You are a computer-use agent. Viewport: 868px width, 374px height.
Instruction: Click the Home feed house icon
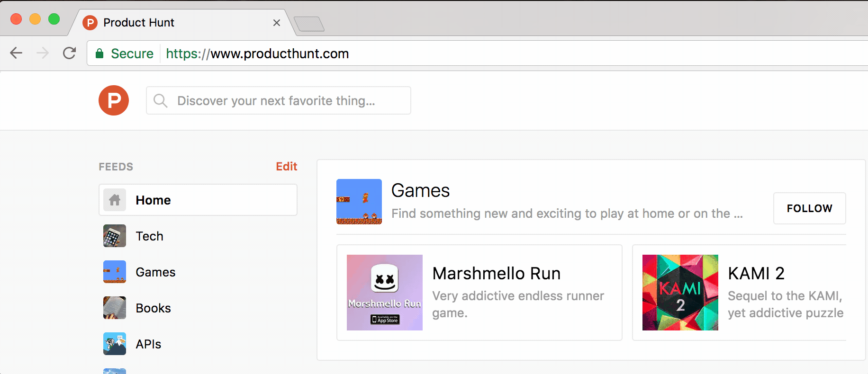pyautogui.click(x=115, y=200)
